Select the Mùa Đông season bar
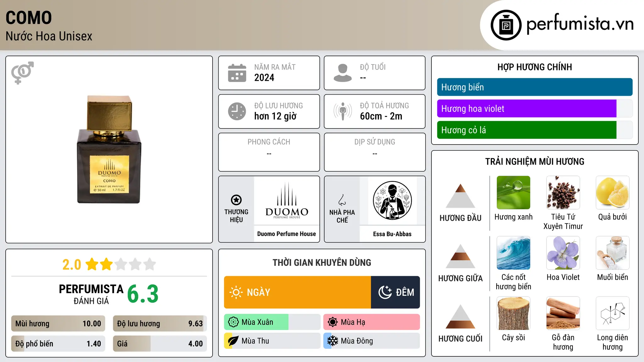This screenshot has width=644, height=362. 372,341
